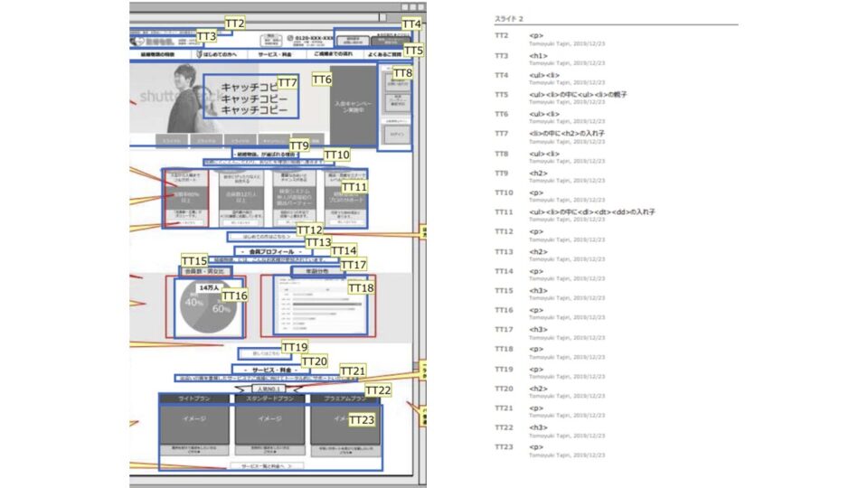Click the 'サービス一覧と料金へ' button
Viewport: 868px width, 488px height.
269,465
